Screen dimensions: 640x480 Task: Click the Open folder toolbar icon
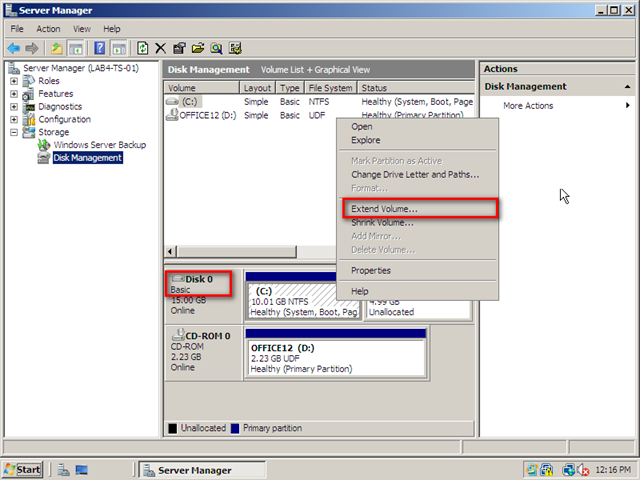(198, 49)
